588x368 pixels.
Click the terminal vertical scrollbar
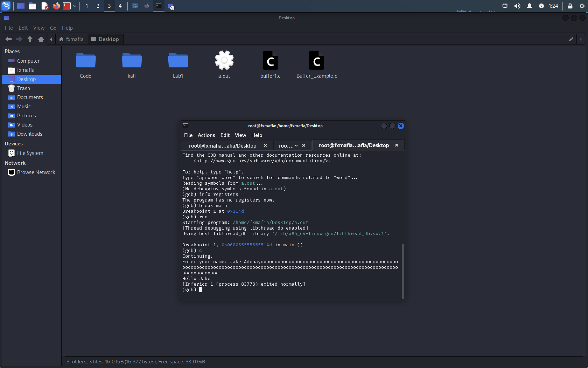click(x=403, y=271)
